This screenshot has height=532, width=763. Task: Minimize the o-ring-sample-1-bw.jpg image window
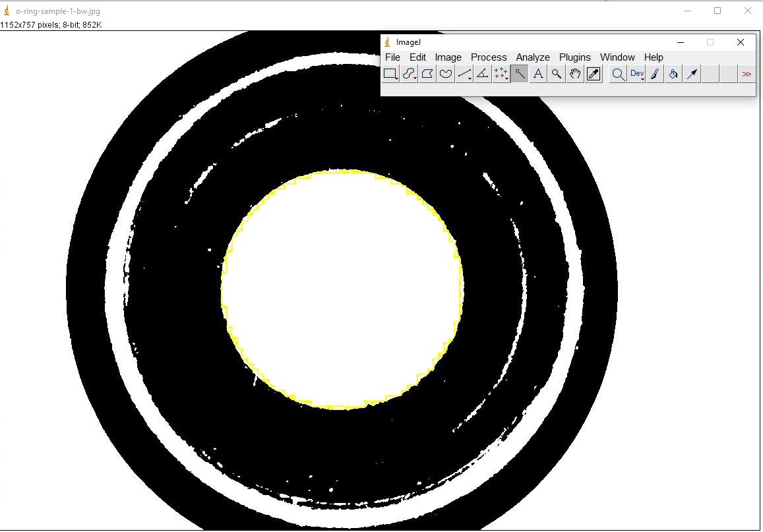click(x=688, y=11)
